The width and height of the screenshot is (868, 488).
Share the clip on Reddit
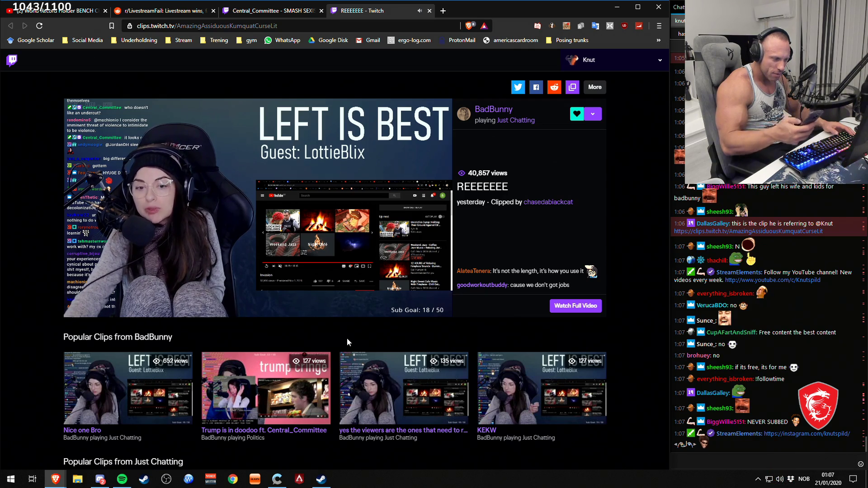point(554,87)
